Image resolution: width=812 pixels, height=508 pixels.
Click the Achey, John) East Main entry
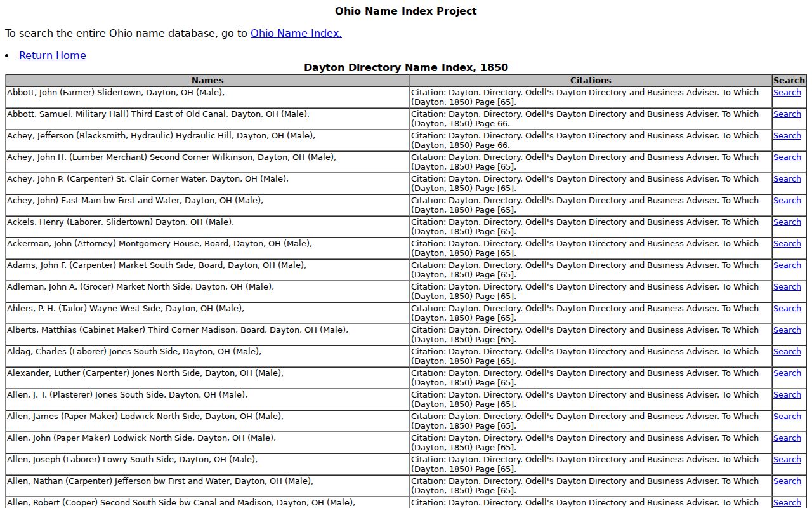[207, 205]
